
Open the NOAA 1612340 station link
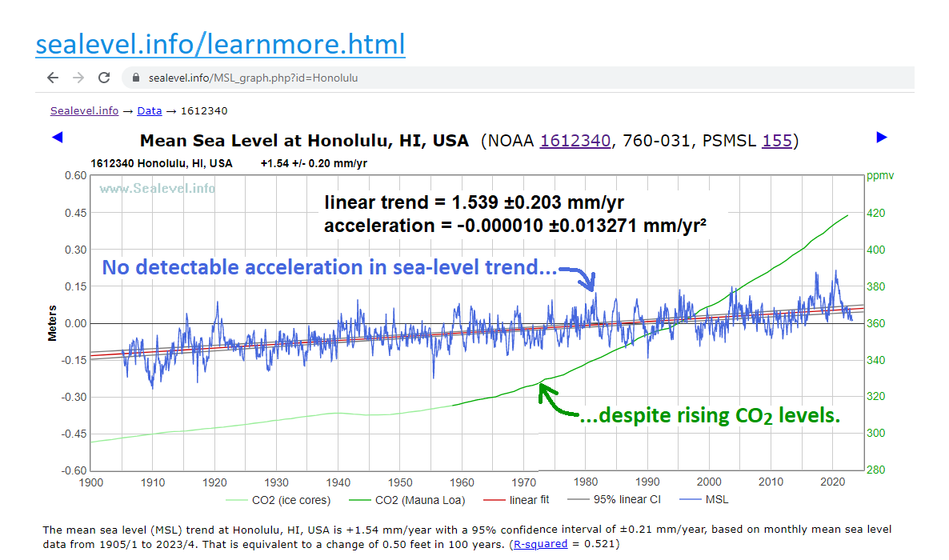[x=576, y=142]
